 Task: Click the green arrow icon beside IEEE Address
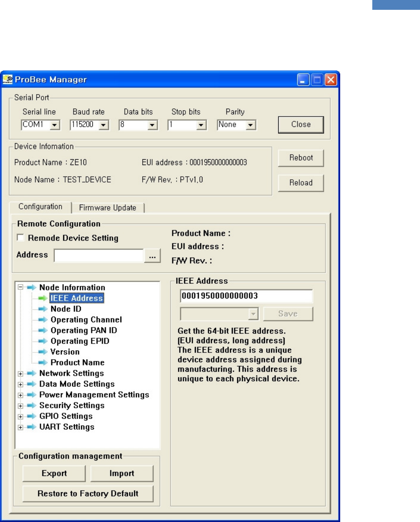tap(43, 298)
